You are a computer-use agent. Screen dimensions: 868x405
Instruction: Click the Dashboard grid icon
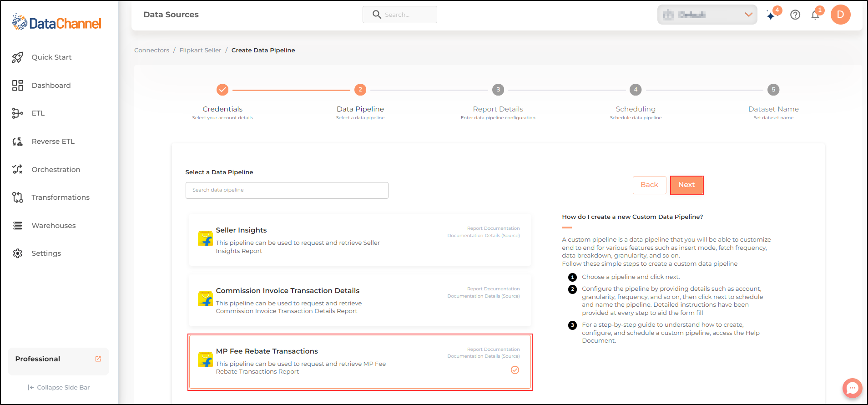18,86
